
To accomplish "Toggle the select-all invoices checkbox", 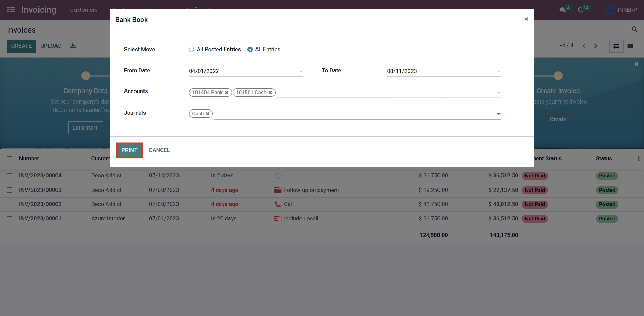I will point(10,159).
